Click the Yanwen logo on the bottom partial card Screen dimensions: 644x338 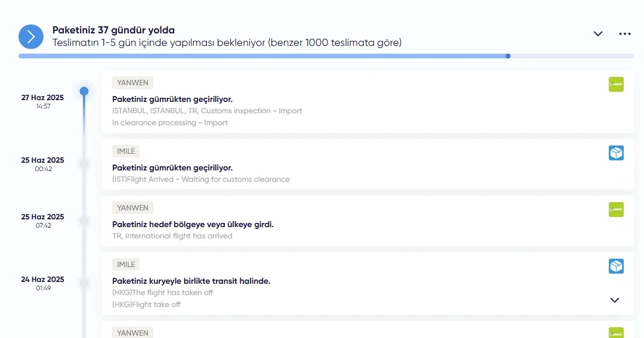coord(616,333)
